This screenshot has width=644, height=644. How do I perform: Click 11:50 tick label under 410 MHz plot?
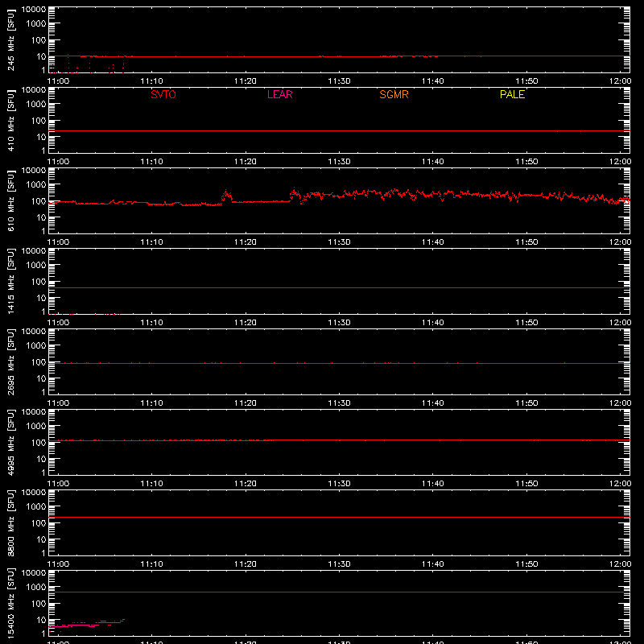pos(526,162)
